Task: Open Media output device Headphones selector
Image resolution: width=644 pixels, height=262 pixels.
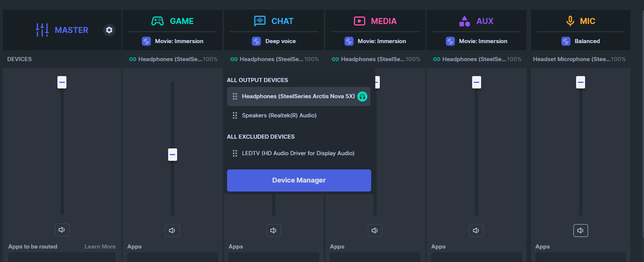Action: (x=376, y=59)
